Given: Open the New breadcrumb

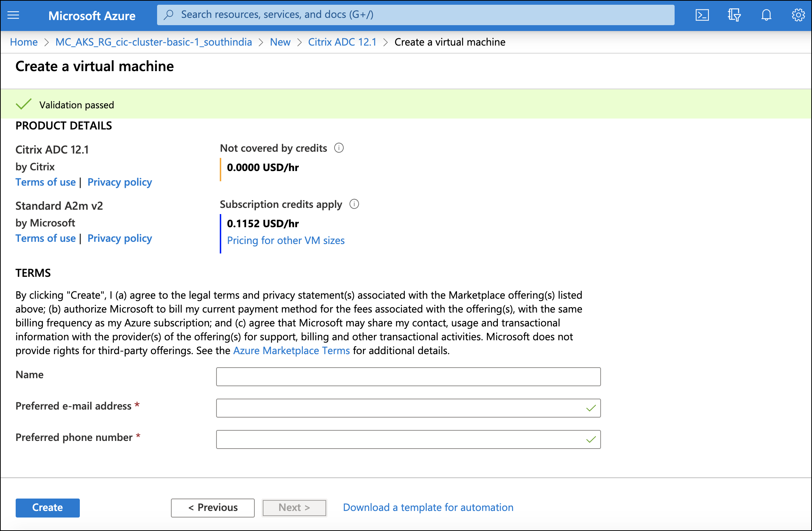Looking at the screenshot, I should click(x=280, y=42).
